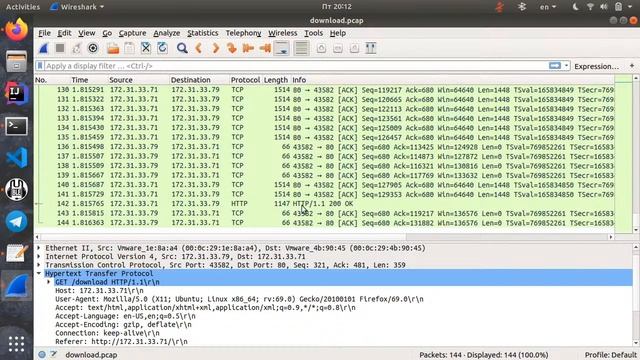Open display filter history dropdown arrow
This screenshot has width=640, height=360.
(567, 66)
